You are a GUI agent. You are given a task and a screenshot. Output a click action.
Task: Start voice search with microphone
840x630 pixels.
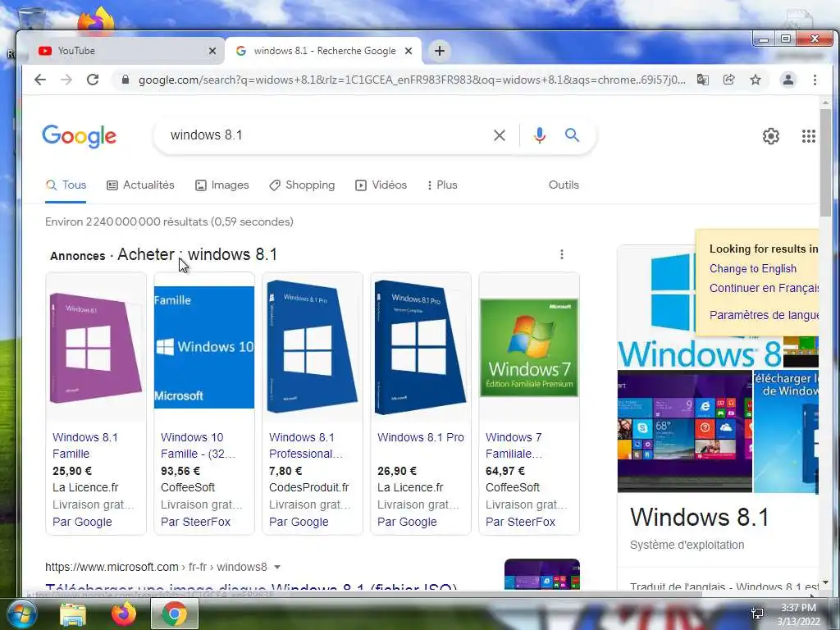pos(540,135)
